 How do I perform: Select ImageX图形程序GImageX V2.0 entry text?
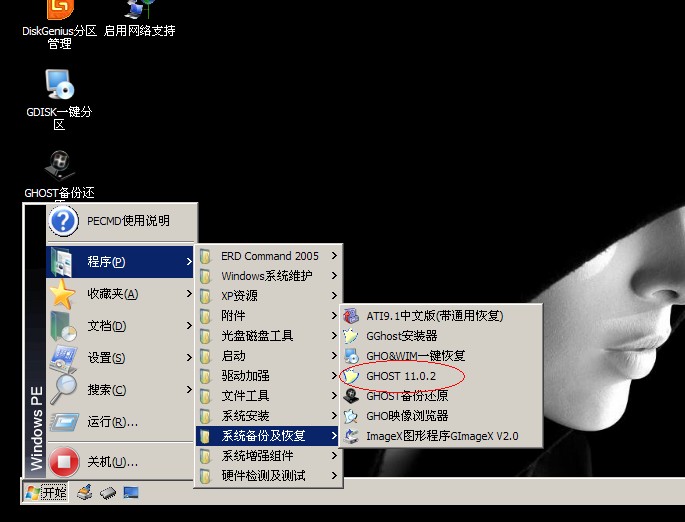442,436
